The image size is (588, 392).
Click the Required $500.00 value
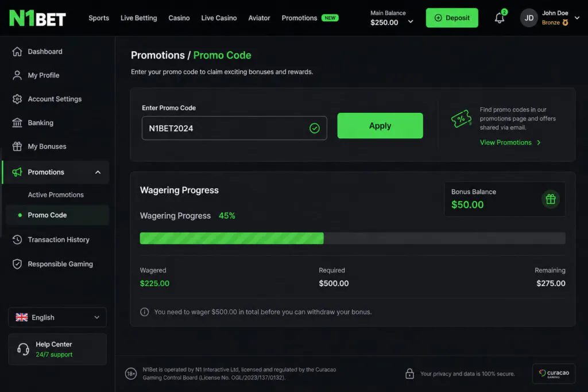(334, 284)
